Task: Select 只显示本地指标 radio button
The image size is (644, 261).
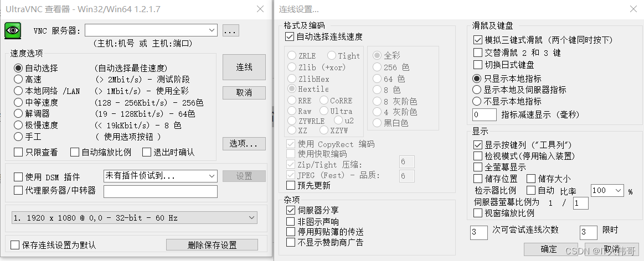Action: (477, 79)
